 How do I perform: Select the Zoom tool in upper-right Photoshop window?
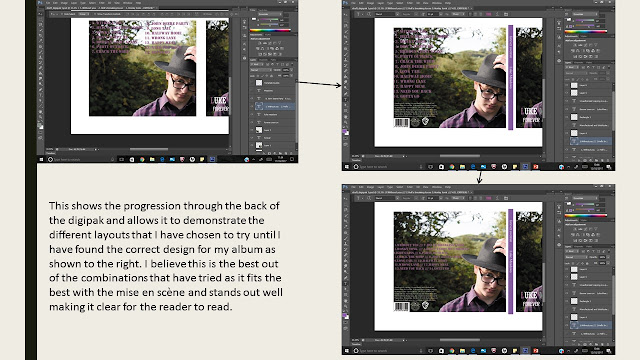[346, 122]
